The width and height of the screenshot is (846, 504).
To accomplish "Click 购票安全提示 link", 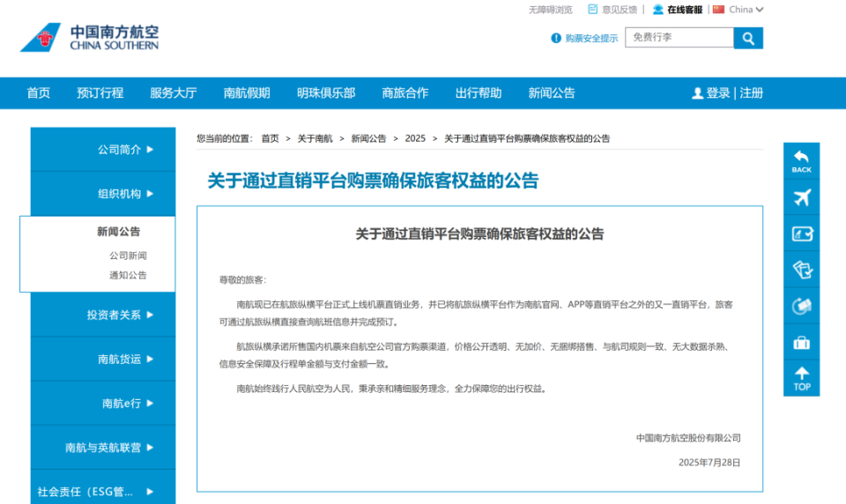I will (x=591, y=38).
